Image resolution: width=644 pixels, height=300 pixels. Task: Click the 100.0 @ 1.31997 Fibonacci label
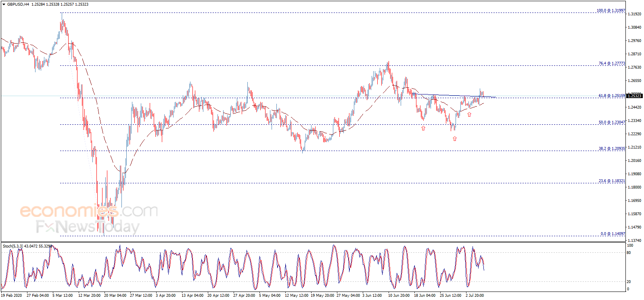point(611,10)
